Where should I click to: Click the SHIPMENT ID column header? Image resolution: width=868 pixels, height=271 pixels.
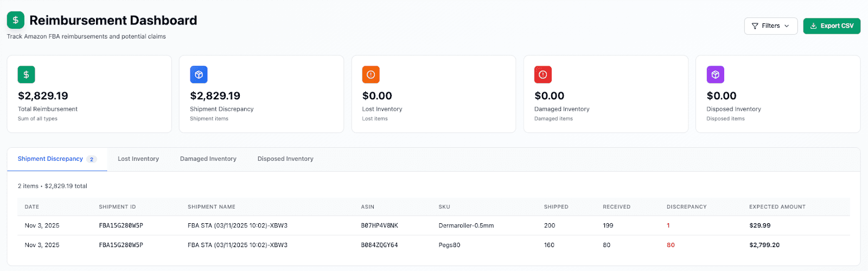coord(117,207)
